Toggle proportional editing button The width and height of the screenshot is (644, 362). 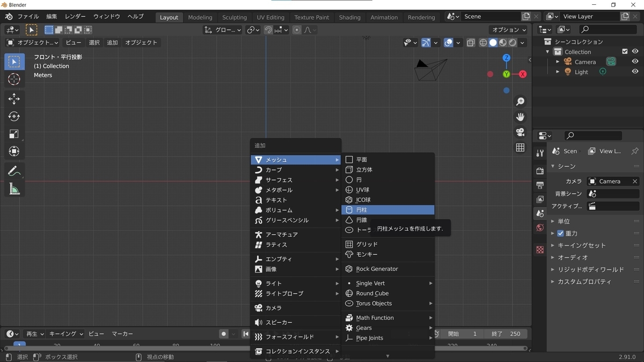[x=297, y=30]
